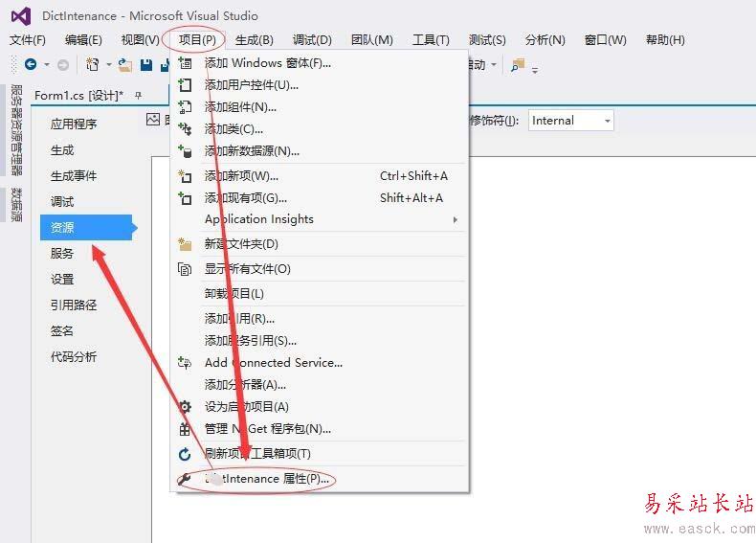Select 添加引用(R)... menu entry
Viewport: 756px width, 543px height.
tap(321, 319)
